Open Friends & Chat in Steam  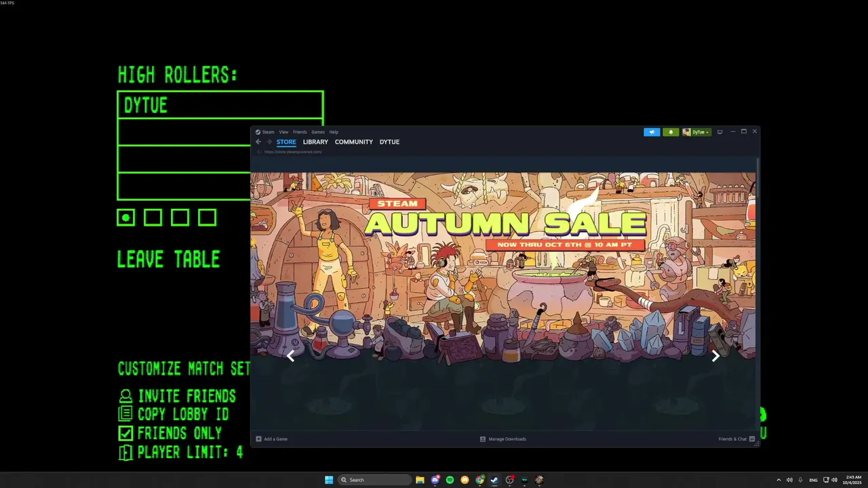coord(736,439)
